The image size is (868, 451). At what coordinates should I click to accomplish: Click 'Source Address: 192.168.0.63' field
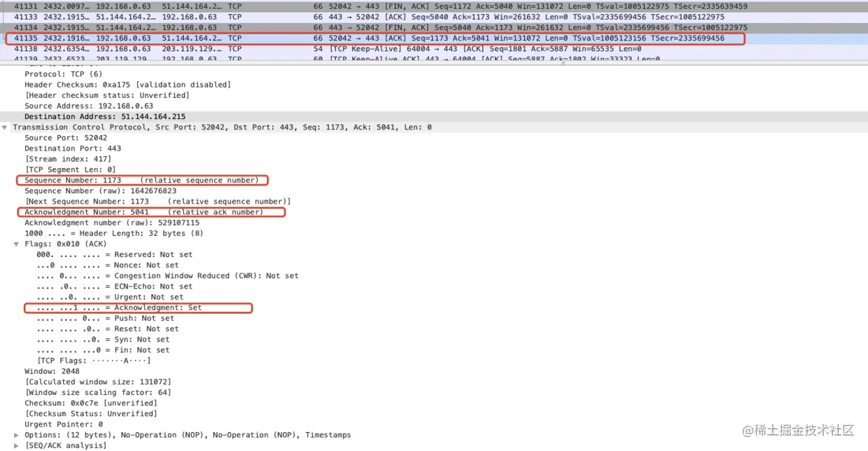[x=89, y=106]
